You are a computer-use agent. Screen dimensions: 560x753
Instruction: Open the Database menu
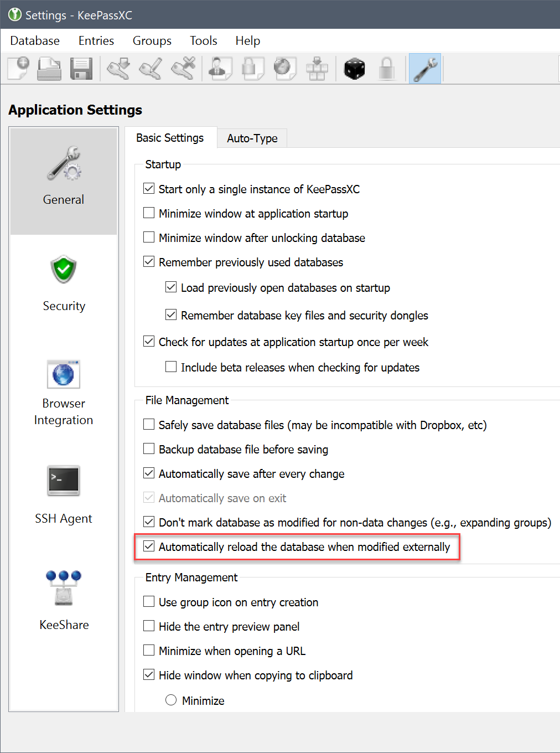coord(34,40)
